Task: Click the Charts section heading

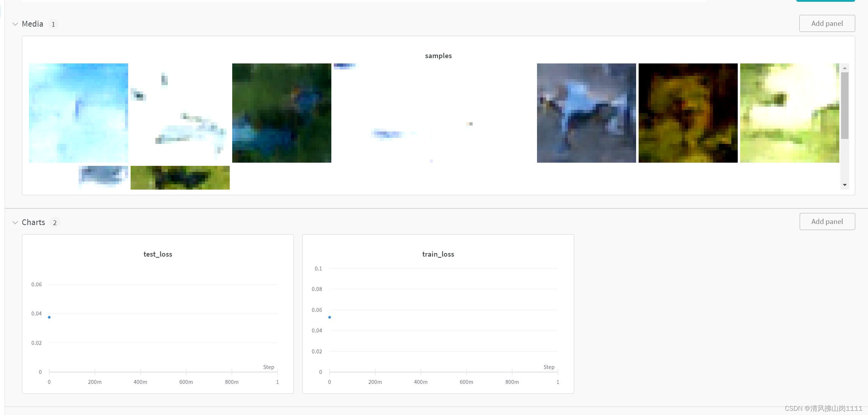Action: [34, 222]
